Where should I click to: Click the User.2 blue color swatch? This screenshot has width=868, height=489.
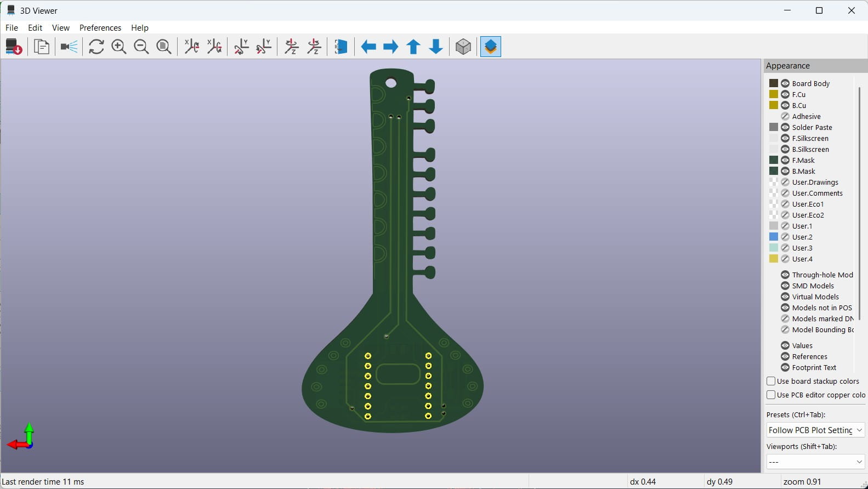(x=774, y=237)
